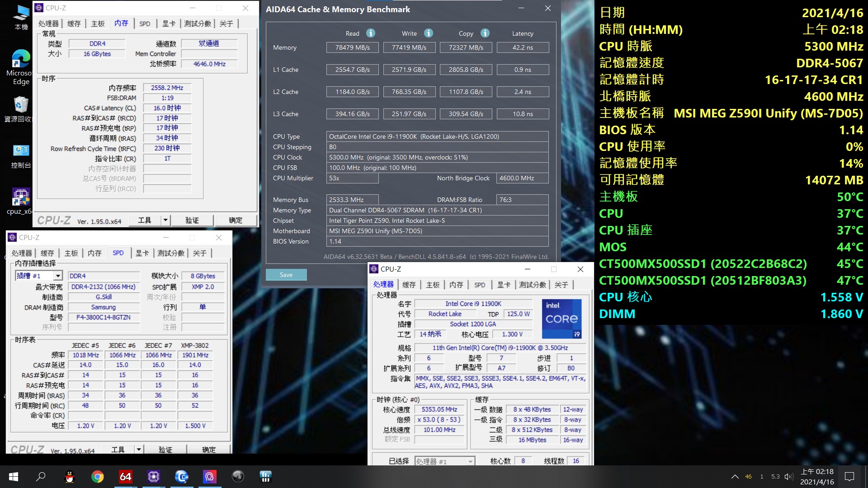Click XMP 2.0 SPD extension value
The width and height of the screenshot is (868, 488).
pos(203,287)
